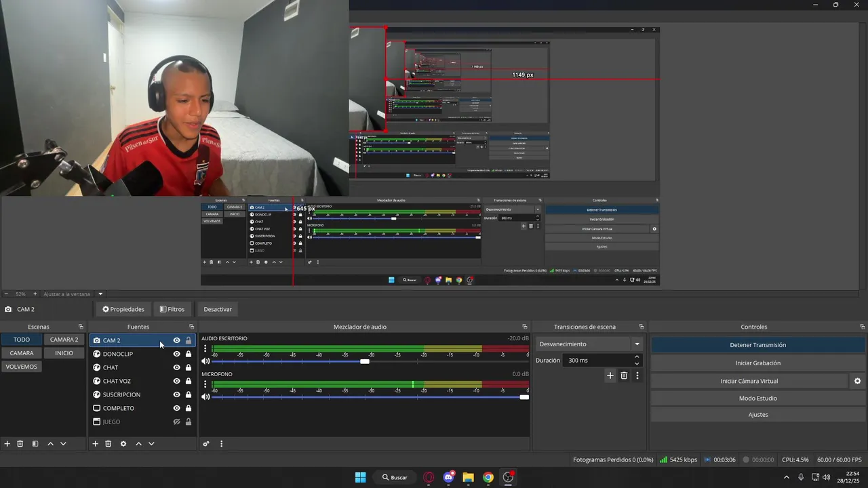Hide the DONOCLIP source
Viewport: 868px width, 488px height.
pyautogui.click(x=177, y=354)
